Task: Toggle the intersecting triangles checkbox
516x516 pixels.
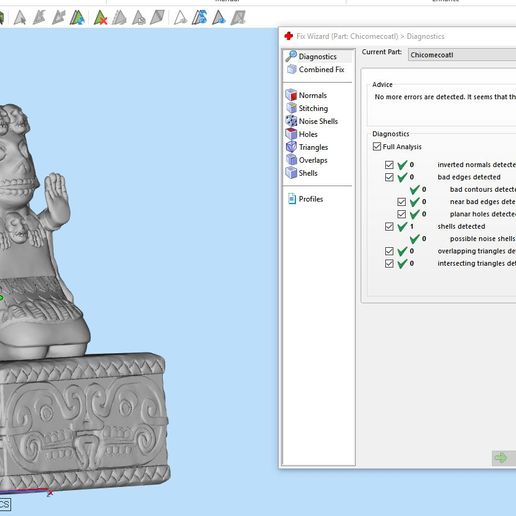Action: tap(389, 264)
